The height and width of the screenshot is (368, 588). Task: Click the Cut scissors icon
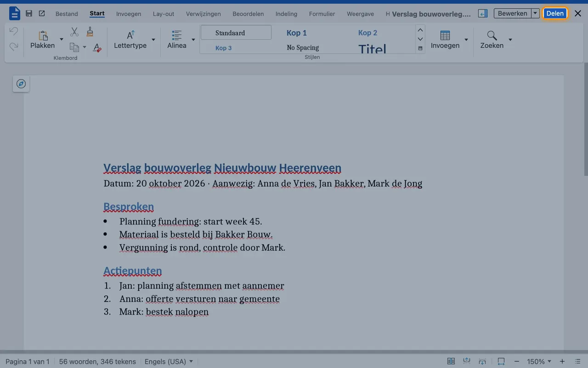click(74, 32)
